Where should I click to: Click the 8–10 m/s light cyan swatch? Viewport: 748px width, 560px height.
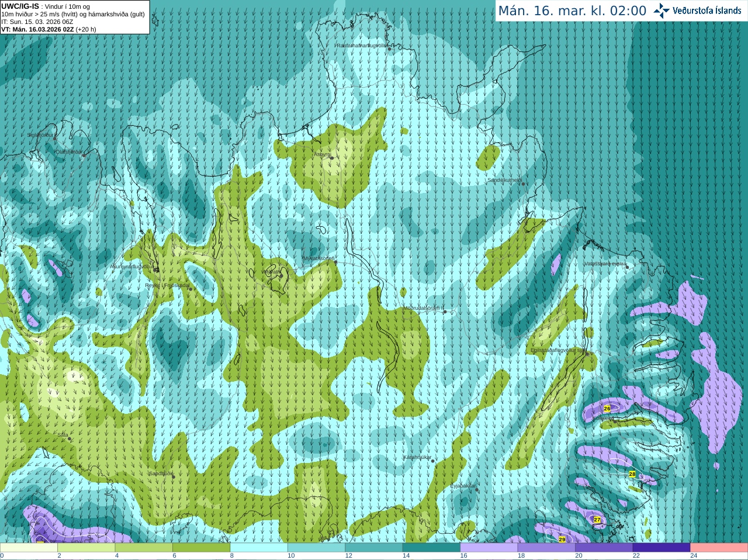tap(259, 548)
